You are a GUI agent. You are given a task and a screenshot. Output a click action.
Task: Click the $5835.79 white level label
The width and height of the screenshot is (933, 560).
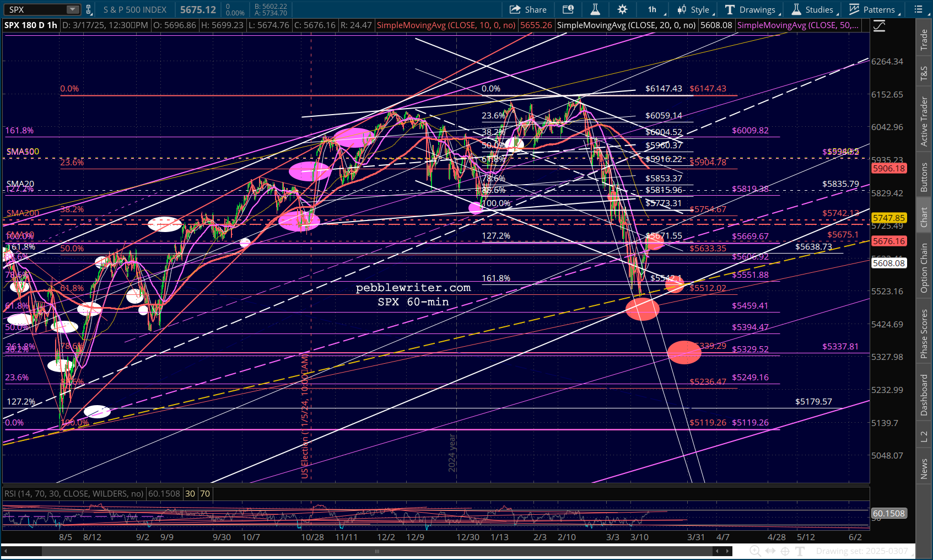[840, 184]
